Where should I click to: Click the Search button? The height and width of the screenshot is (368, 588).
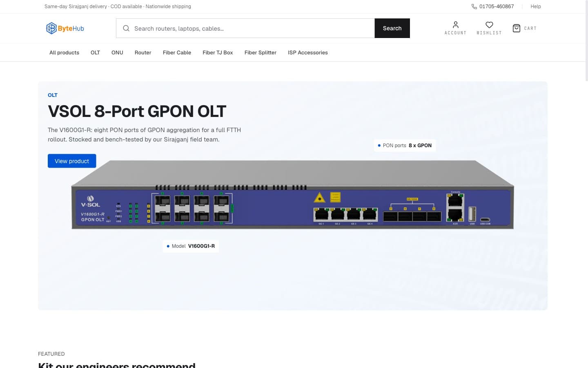tap(392, 28)
